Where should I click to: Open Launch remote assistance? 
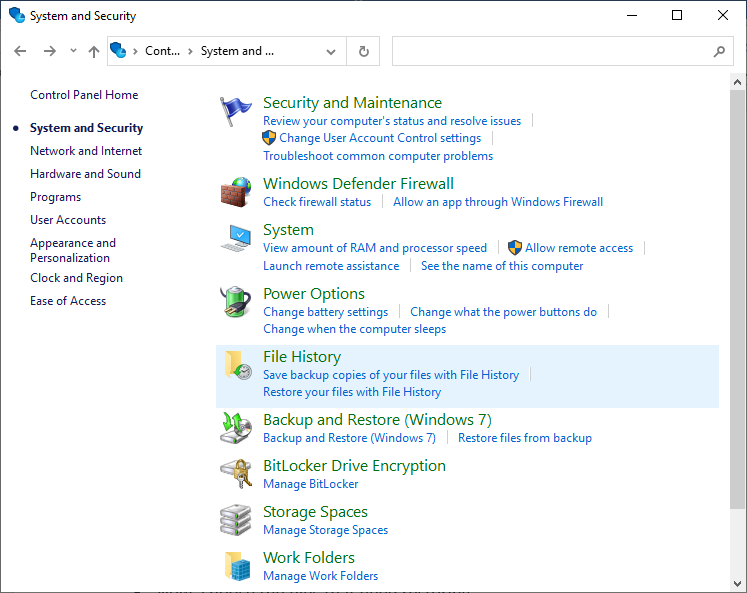(331, 266)
